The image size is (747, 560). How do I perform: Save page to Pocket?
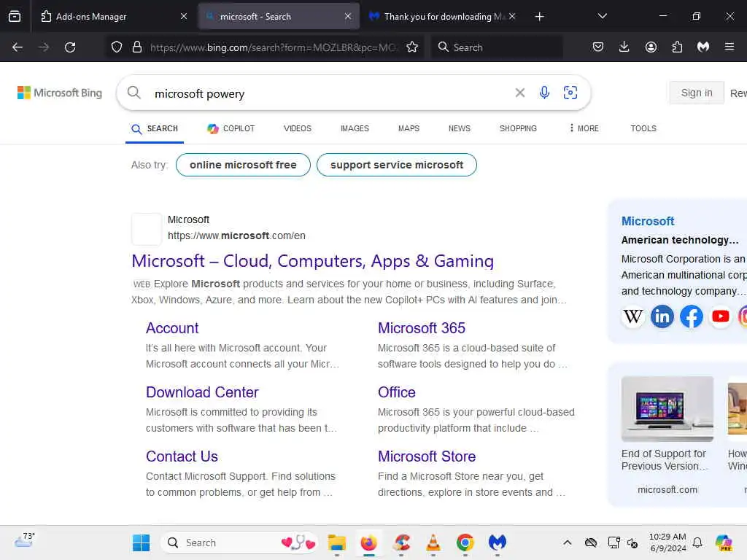pyautogui.click(x=598, y=47)
